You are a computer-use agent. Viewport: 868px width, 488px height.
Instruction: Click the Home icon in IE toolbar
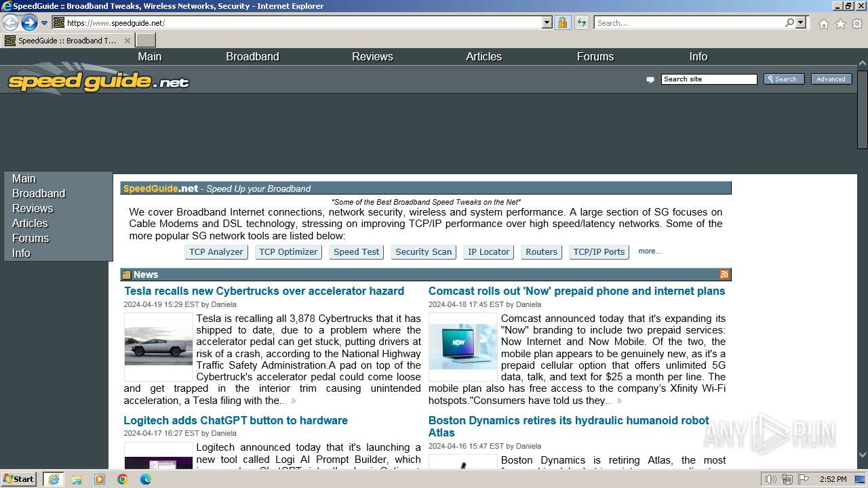pyautogui.click(x=823, y=24)
